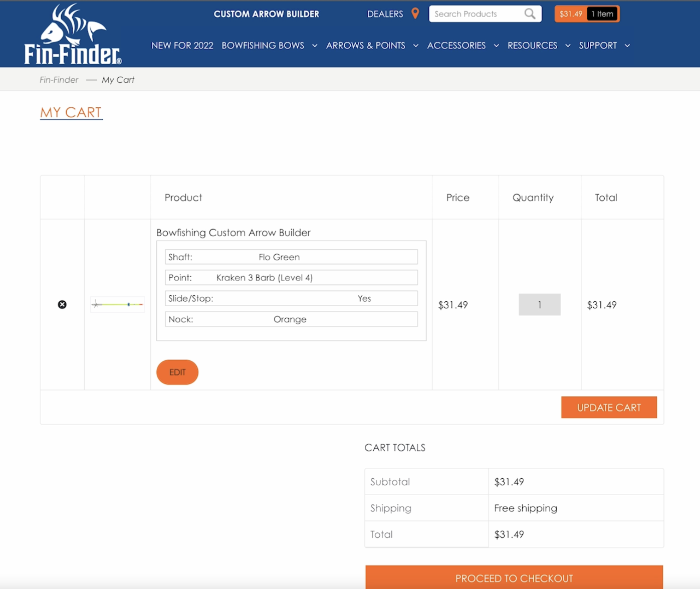Expand the Bowfishing Bows chevron
Image resolution: width=700 pixels, height=589 pixels.
[x=315, y=46]
